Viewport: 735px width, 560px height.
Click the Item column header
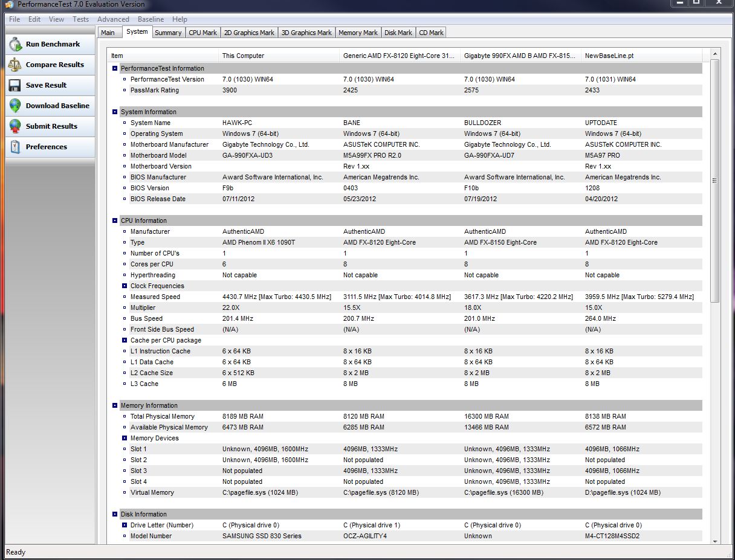coord(163,56)
